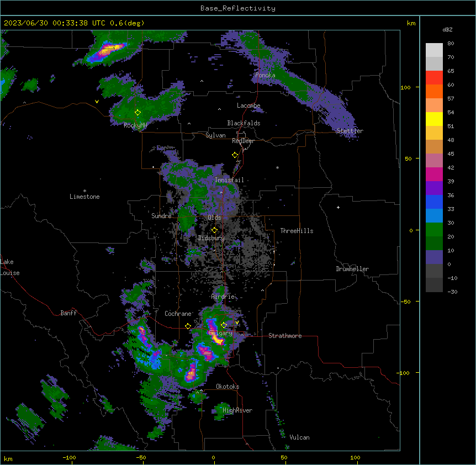Screen dimensions: 476x465
Task: Click the Ponoka city label
Action: (x=265, y=75)
